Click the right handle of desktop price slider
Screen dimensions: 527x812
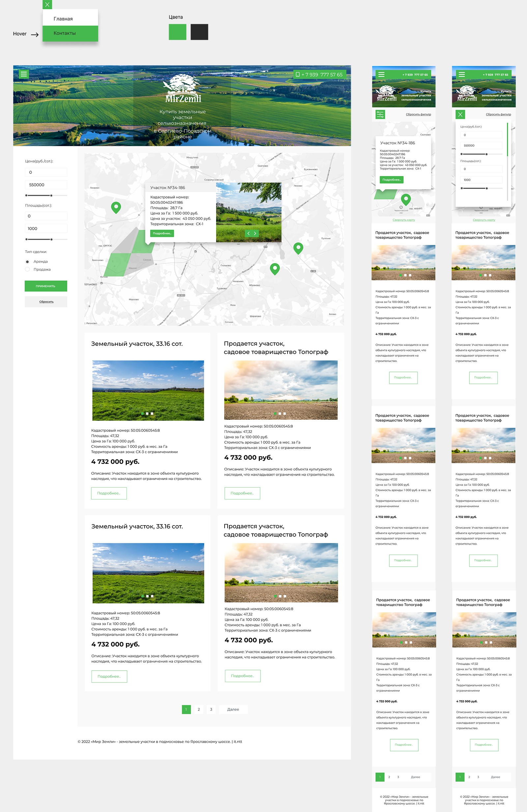point(51,195)
